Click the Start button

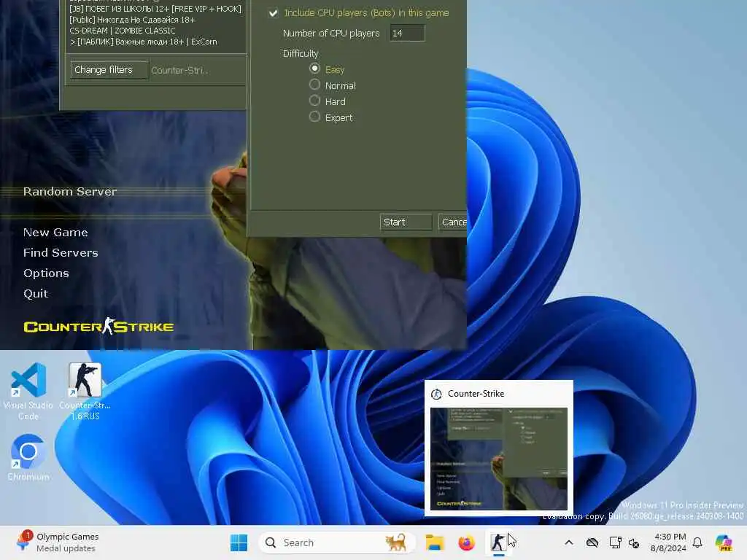[x=406, y=222]
